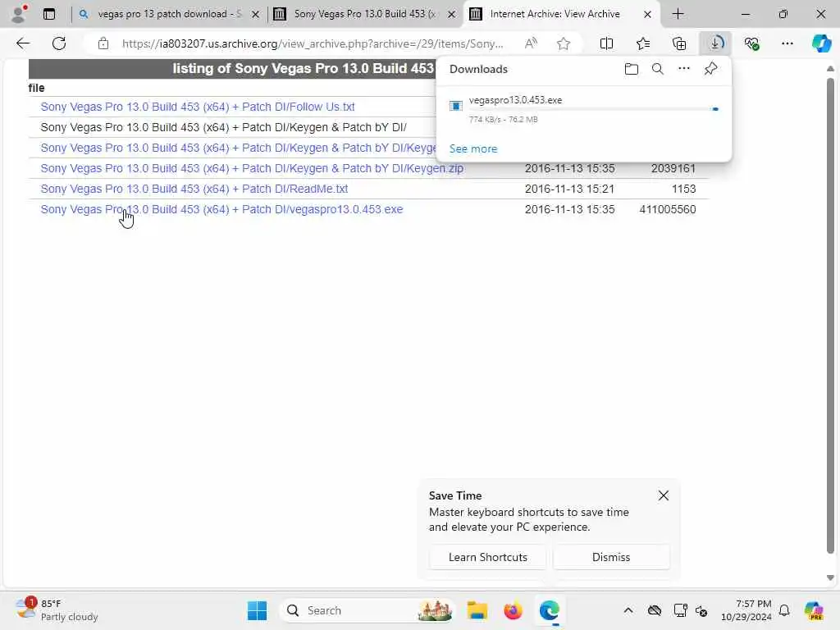
Task: Click See more in Downloads panel
Action: pyautogui.click(x=473, y=149)
